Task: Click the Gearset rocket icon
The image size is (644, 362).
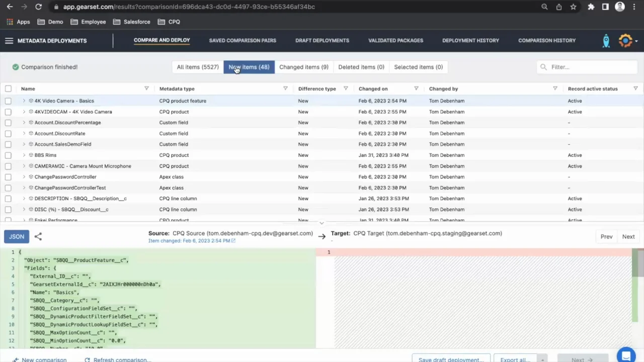Action: (x=606, y=41)
